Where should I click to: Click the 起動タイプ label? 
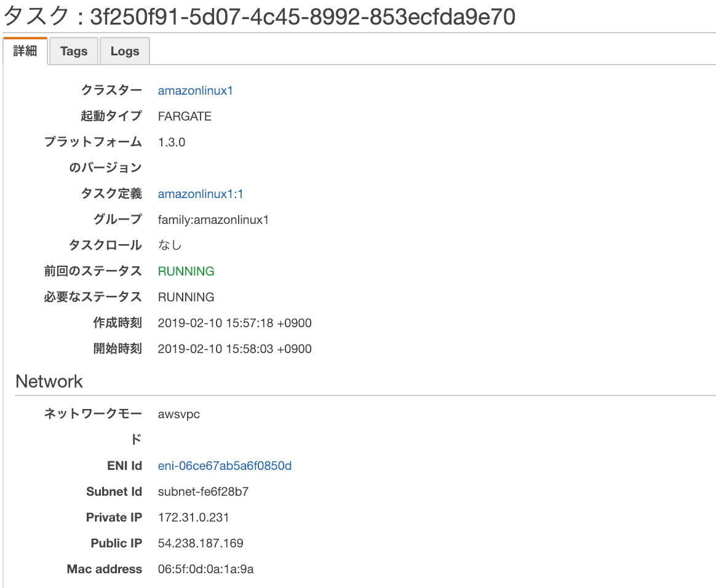tap(111, 116)
